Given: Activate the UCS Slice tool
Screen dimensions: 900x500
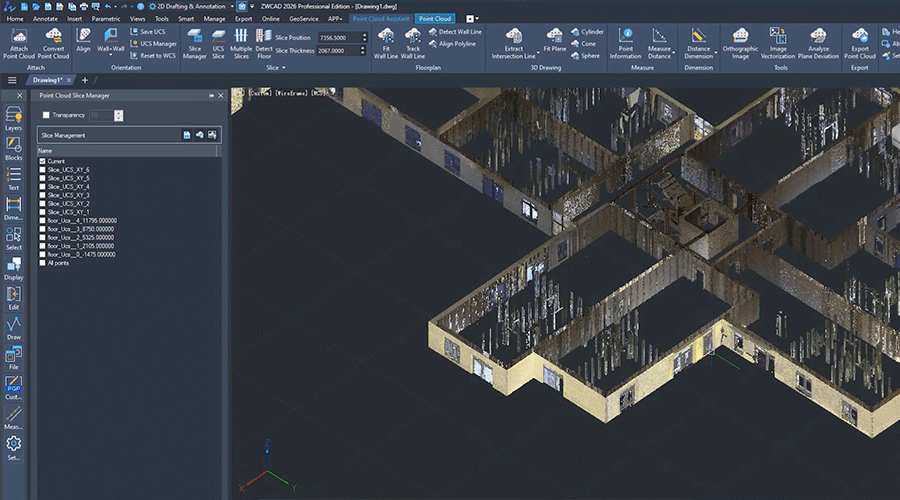Looking at the screenshot, I should pos(218,44).
